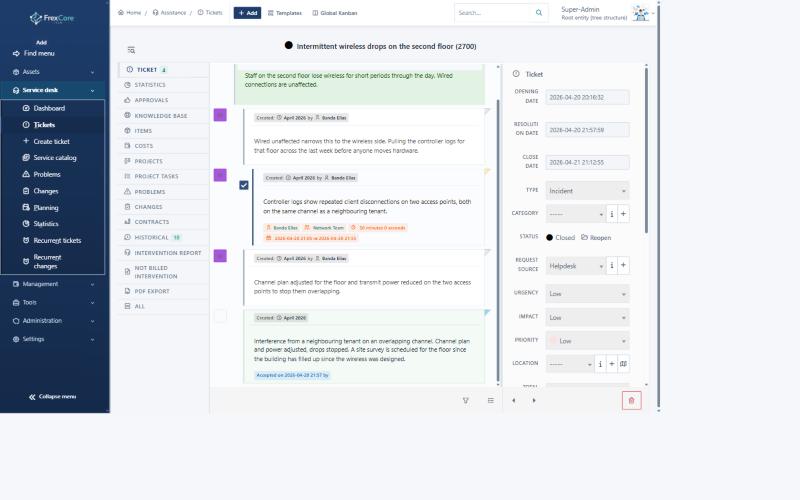Go to next ticket arrow
800x500 pixels.
tap(534, 401)
